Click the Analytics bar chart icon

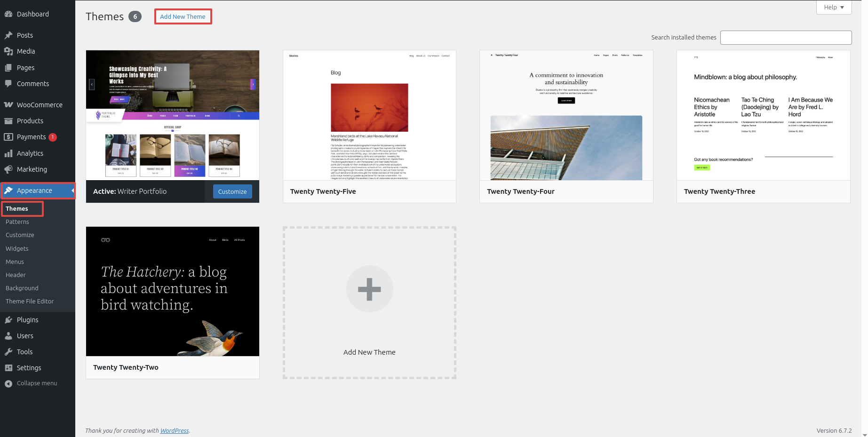tap(8, 153)
